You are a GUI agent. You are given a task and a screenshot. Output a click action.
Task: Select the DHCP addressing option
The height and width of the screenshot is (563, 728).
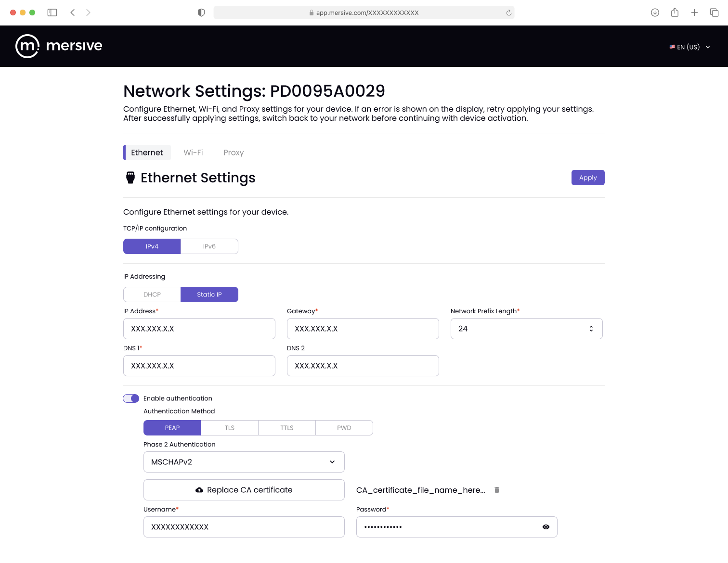pos(152,294)
